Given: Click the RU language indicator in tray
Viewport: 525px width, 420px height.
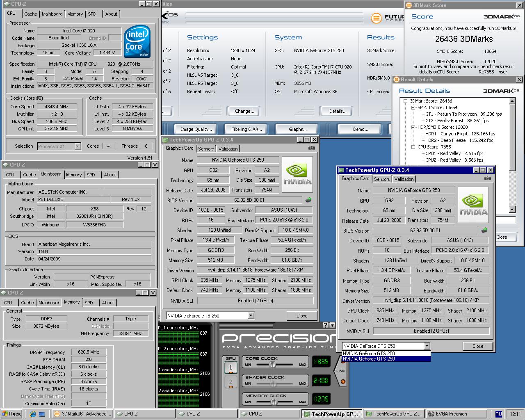Looking at the screenshot, I should pyautogui.click(x=498, y=414).
